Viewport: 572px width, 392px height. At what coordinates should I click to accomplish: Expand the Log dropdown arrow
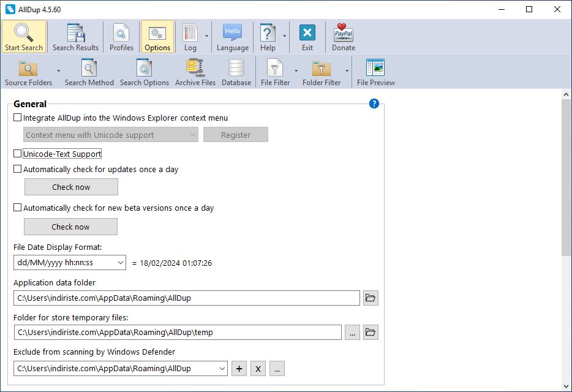(206, 36)
